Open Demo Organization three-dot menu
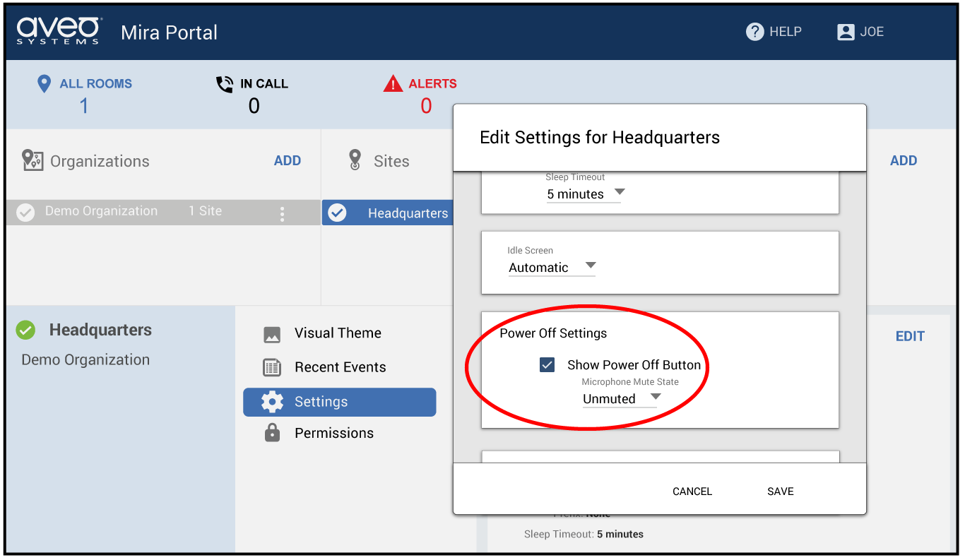The image size is (965, 560). (283, 213)
